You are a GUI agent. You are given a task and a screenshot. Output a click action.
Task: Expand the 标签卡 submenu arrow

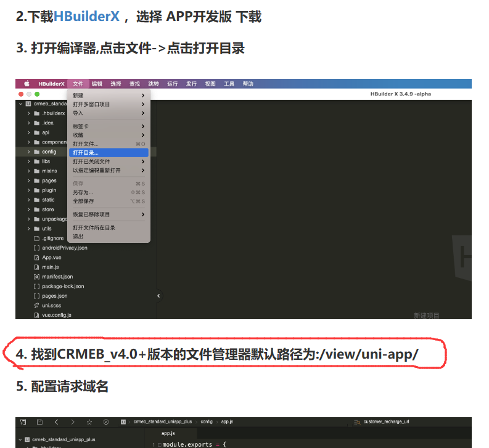(143, 126)
